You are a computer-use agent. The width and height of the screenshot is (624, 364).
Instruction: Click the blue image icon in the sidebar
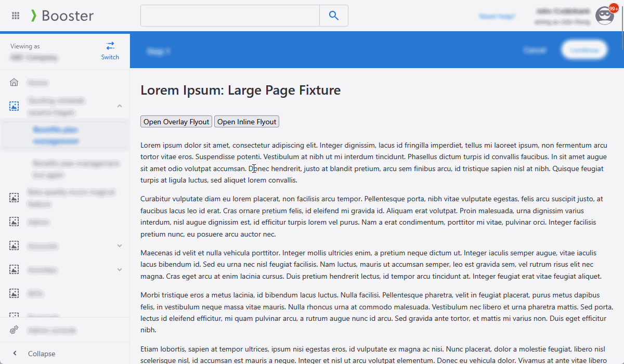(14, 106)
